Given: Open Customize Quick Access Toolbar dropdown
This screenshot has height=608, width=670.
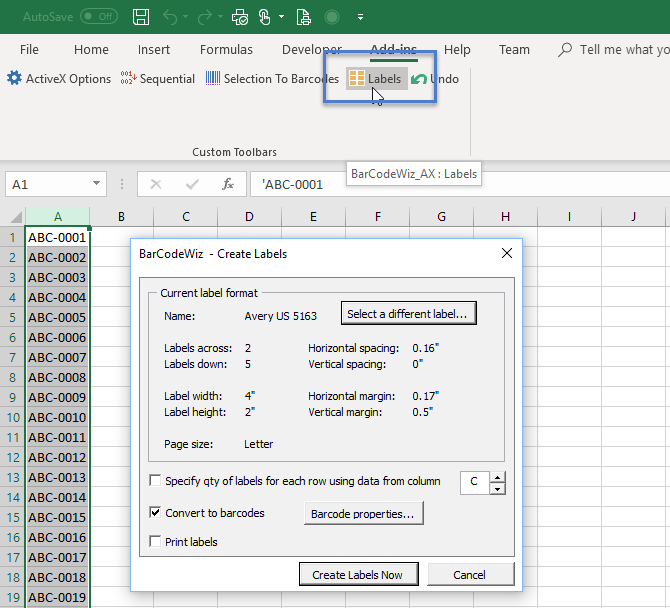Looking at the screenshot, I should [361, 17].
